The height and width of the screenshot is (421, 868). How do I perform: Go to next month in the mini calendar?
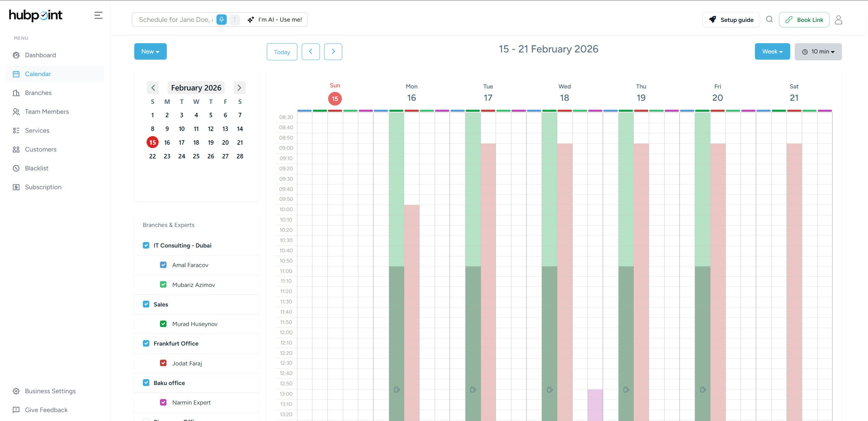coord(239,87)
